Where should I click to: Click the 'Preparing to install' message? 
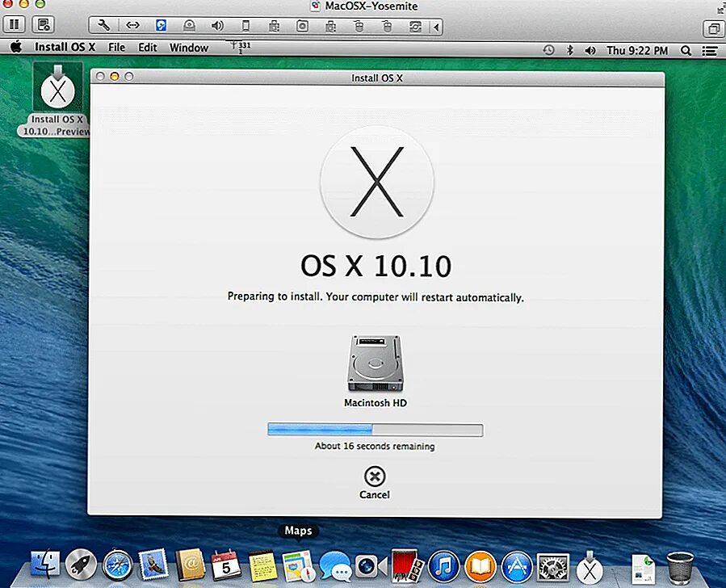[x=376, y=296]
